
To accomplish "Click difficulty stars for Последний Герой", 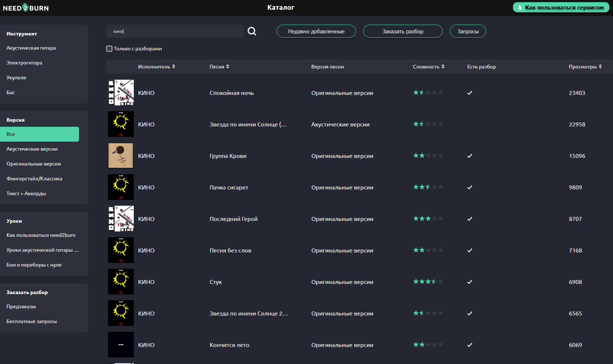I will click(x=428, y=218).
